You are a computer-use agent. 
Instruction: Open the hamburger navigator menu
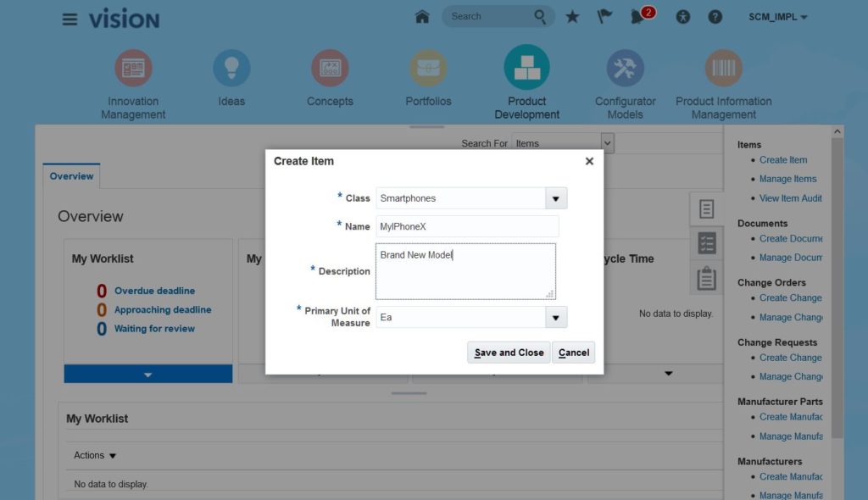coord(70,19)
